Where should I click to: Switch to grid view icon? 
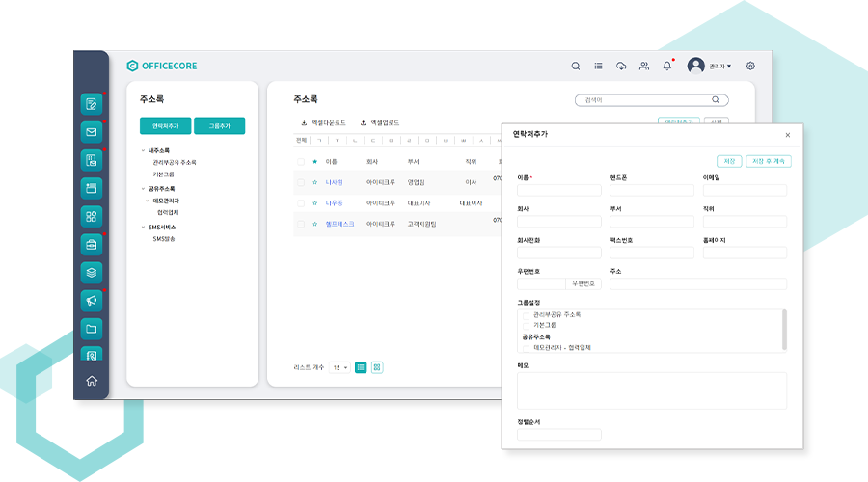click(x=377, y=367)
